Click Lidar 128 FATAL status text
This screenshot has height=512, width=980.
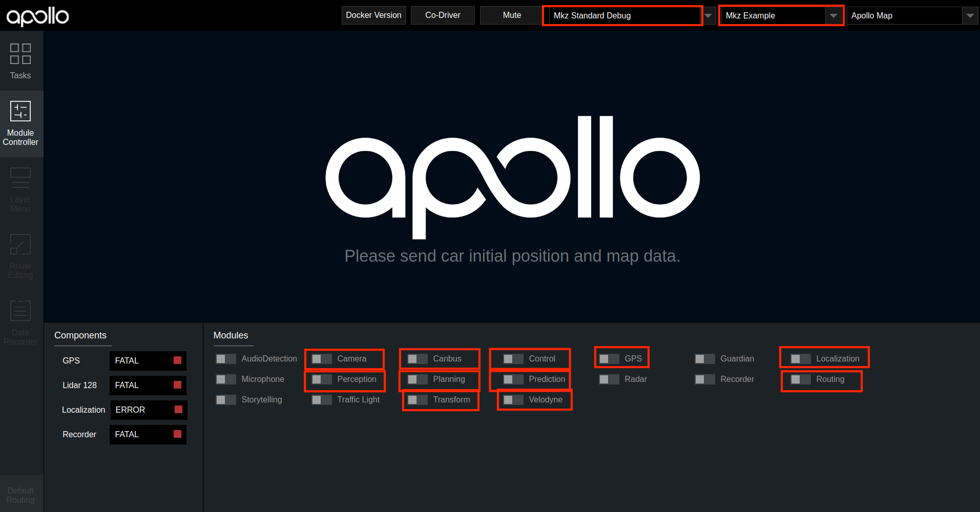coord(127,385)
